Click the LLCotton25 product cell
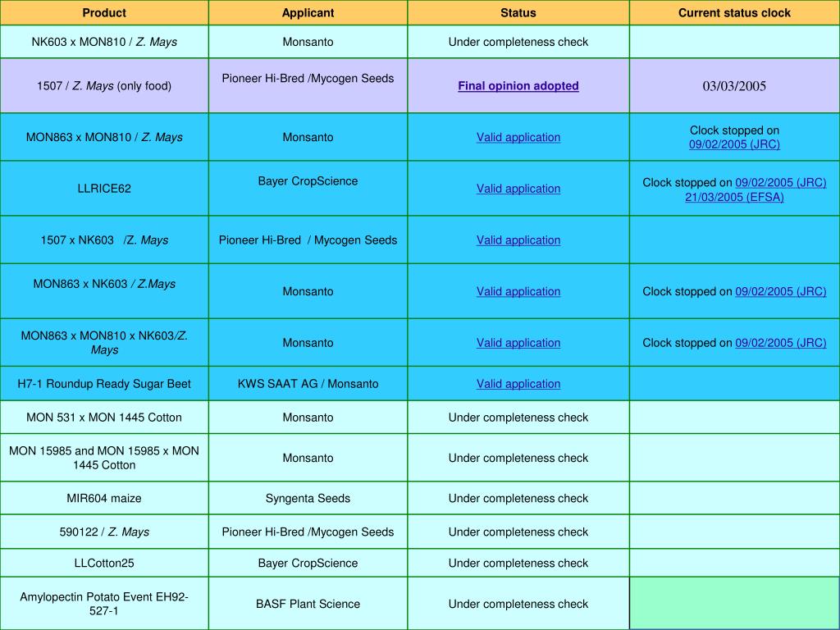Screen dimensions: 840x630 104,564
